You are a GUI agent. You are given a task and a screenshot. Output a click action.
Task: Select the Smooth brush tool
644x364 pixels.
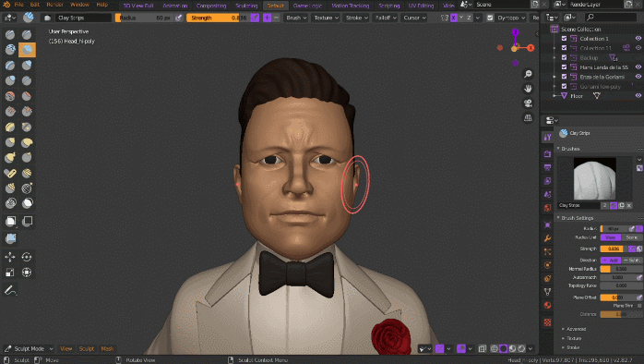click(x=10, y=96)
